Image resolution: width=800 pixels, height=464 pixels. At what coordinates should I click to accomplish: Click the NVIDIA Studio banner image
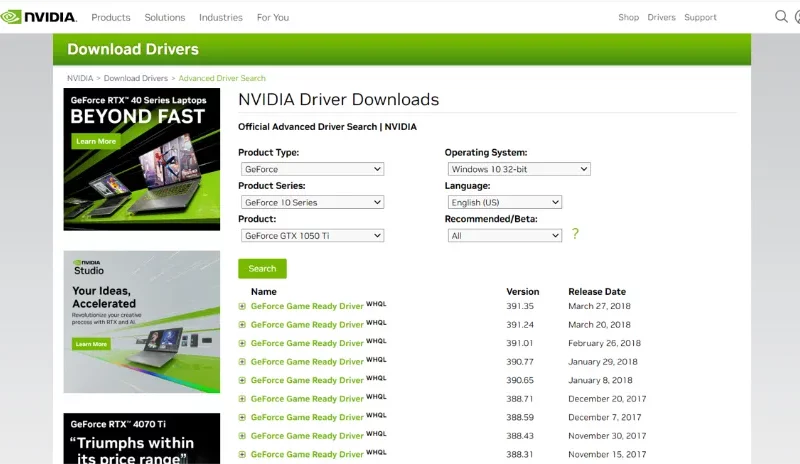pyautogui.click(x=142, y=322)
